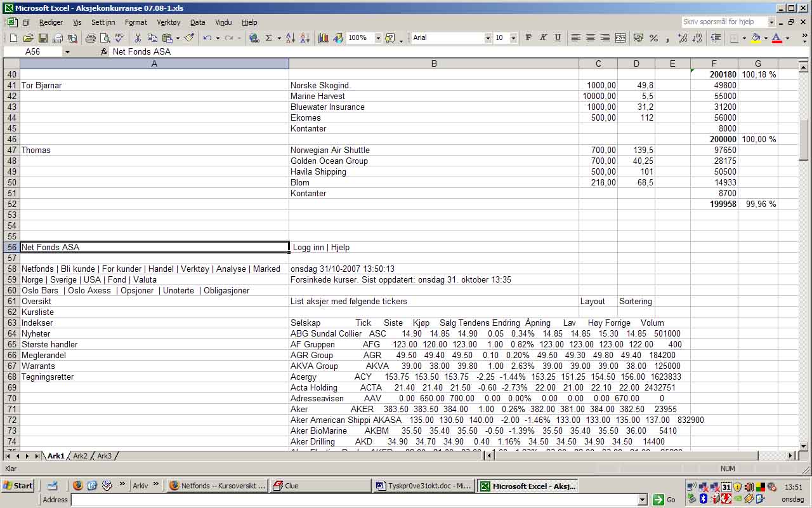
Task: Open the Sett inn menu
Action: pos(103,22)
